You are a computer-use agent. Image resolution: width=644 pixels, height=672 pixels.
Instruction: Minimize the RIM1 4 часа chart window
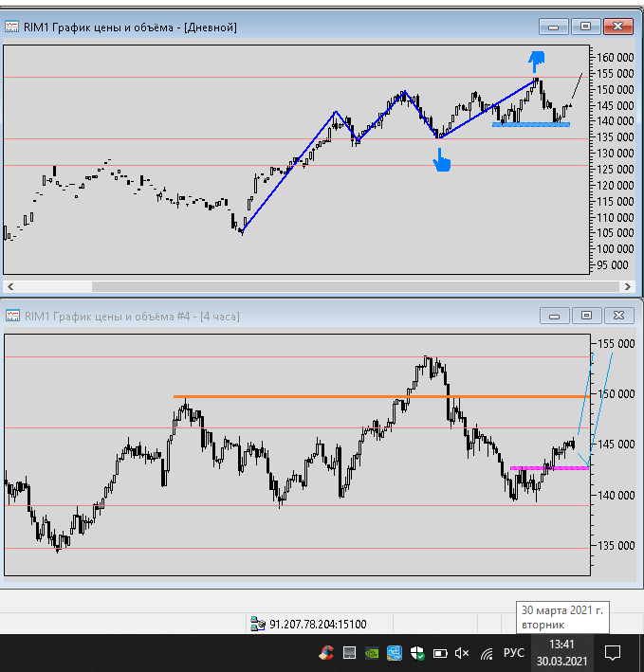click(554, 316)
